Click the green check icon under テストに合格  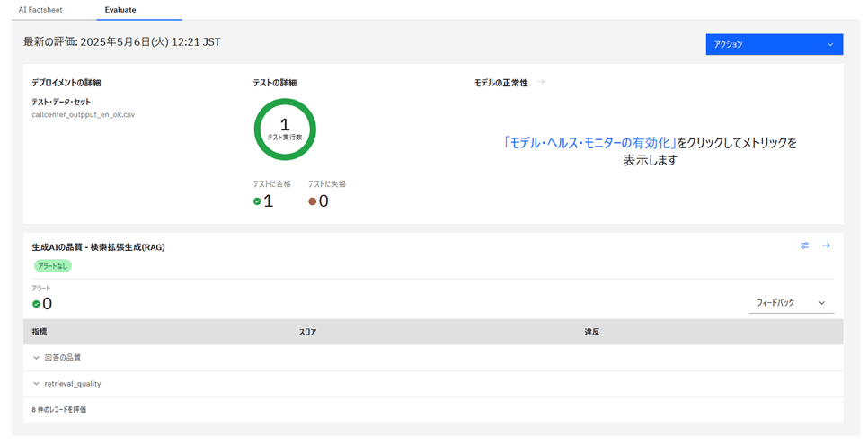pos(257,201)
